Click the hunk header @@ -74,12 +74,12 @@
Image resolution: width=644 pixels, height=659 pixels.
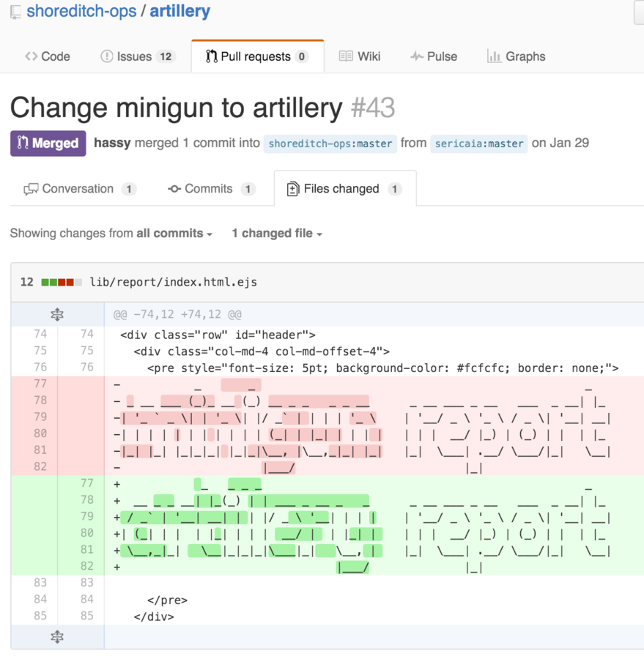(177, 314)
